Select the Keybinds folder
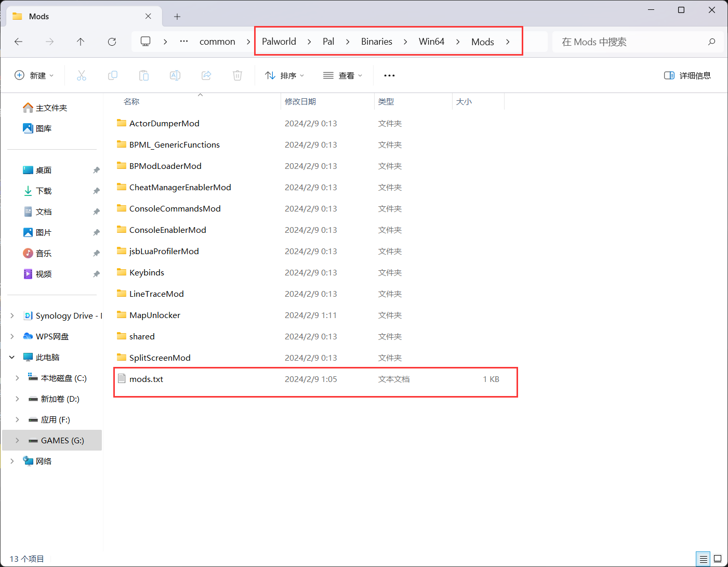Viewport: 728px width, 567px height. click(x=147, y=272)
